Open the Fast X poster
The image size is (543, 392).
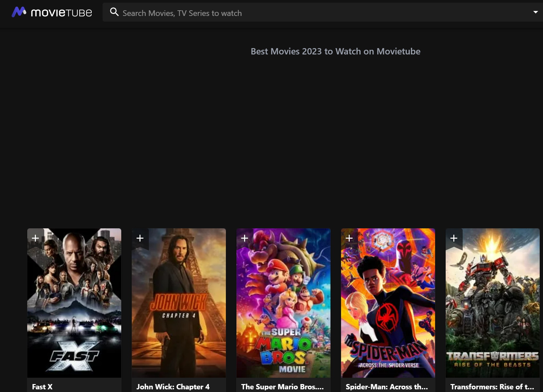point(74,303)
